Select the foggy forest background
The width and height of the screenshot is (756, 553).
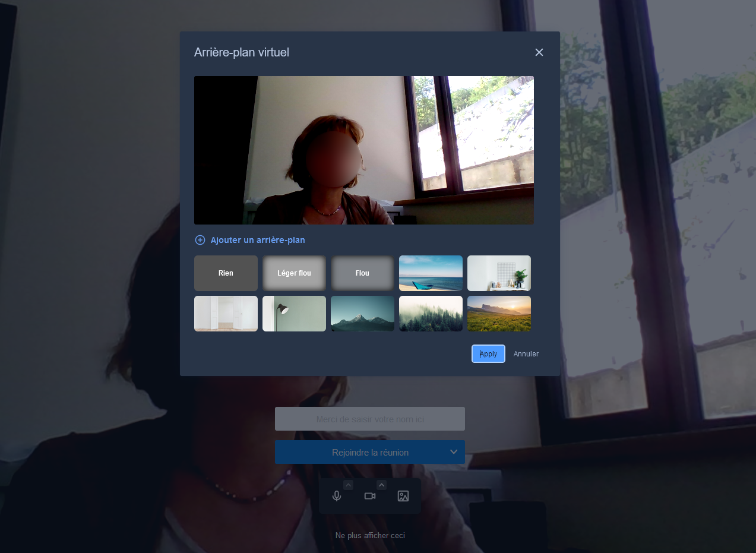click(431, 314)
